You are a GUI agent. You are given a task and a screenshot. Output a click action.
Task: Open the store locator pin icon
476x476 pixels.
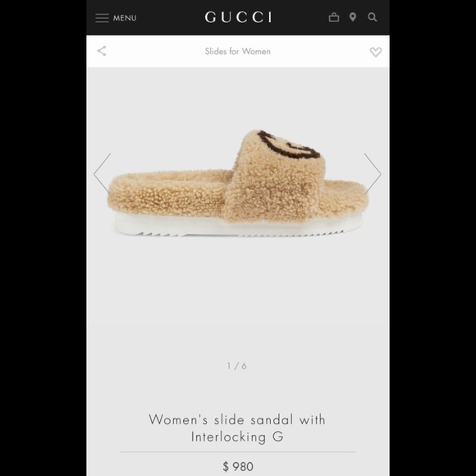click(x=352, y=17)
